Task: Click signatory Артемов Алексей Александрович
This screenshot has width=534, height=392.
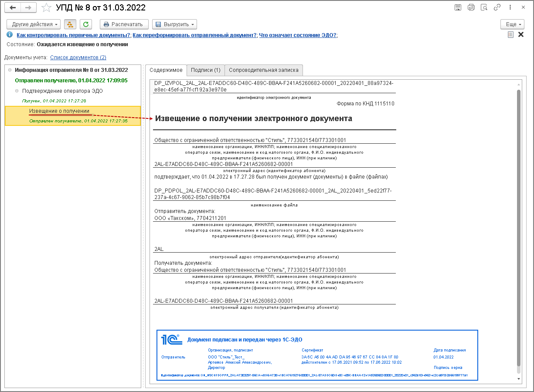Action: 240,362
